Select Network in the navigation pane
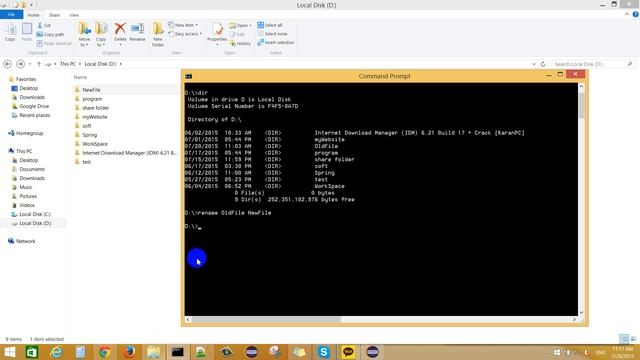This screenshot has width=640, height=360. point(25,241)
